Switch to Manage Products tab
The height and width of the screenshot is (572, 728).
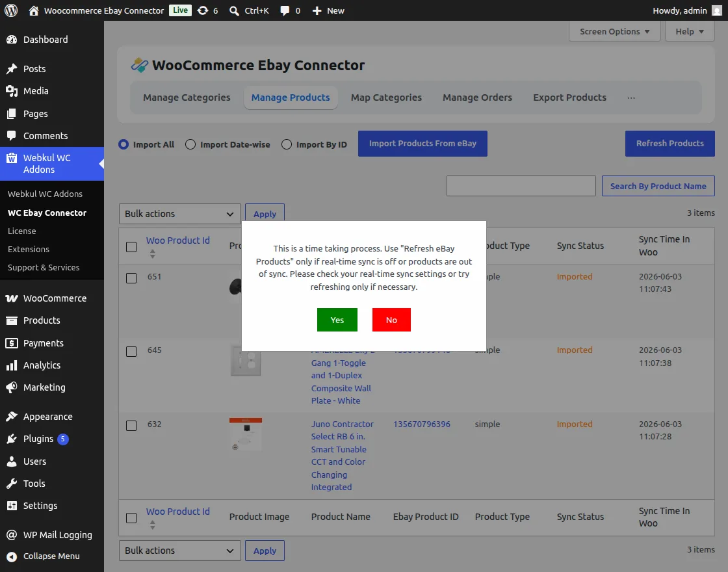(x=291, y=97)
